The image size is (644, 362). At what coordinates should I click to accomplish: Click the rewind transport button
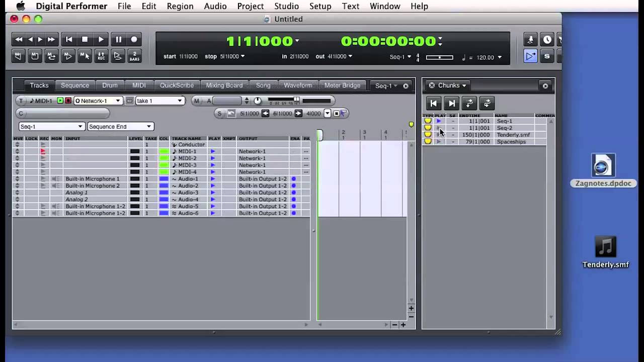tap(19, 39)
